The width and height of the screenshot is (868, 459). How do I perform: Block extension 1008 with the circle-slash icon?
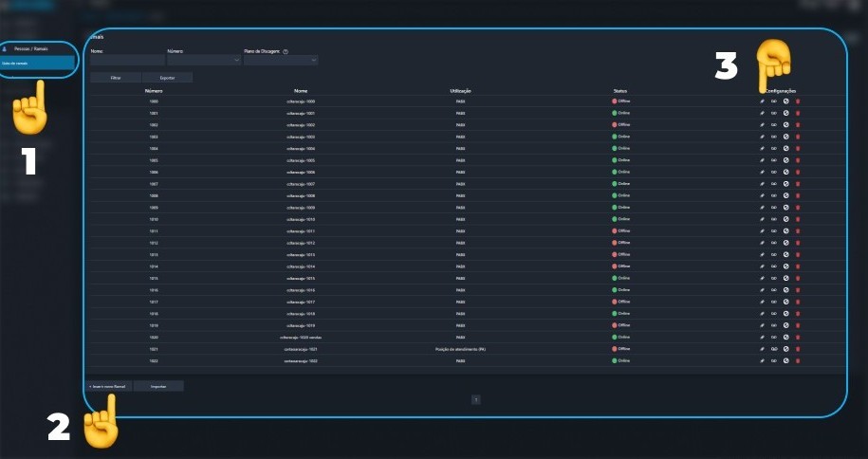point(785,195)
